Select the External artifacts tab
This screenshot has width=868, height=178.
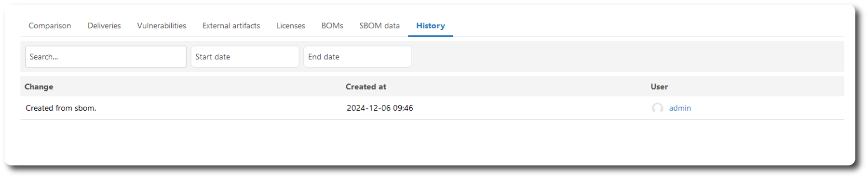pyautogui.click(x=231, y=25)
